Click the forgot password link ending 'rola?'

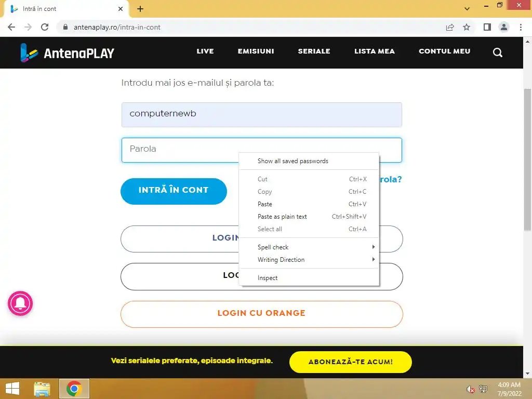tap(391, 179)
